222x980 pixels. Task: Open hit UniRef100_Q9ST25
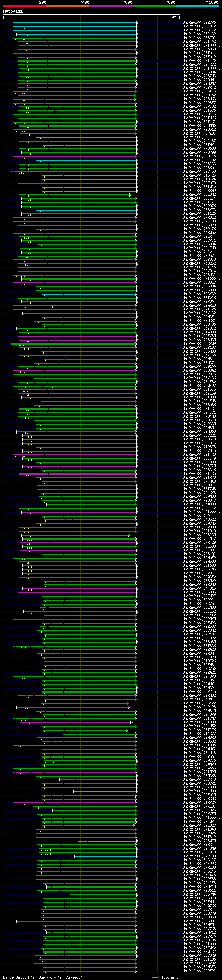pyautogui.click(x=199, y=466)
